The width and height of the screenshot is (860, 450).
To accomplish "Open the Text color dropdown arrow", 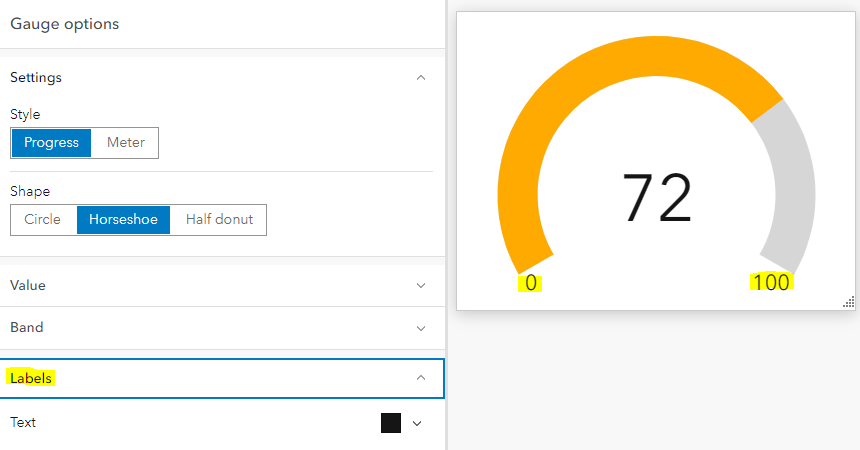I will (417, 423).
